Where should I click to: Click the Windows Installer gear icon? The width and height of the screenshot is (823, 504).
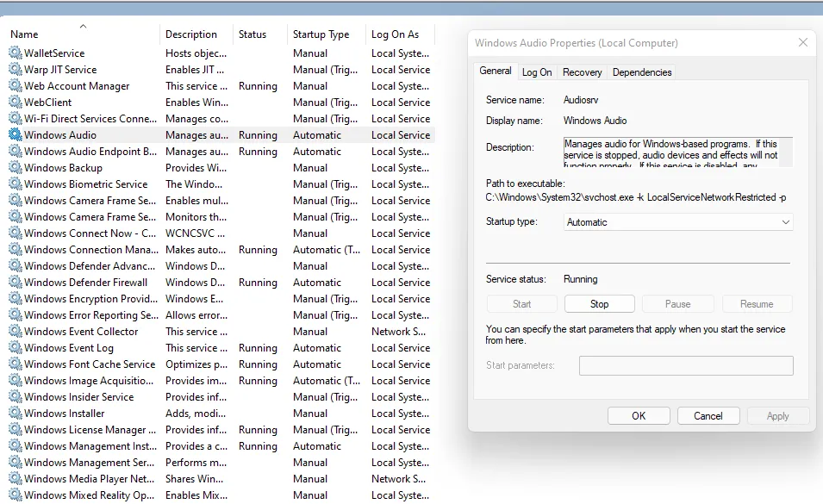click(16, 414)
